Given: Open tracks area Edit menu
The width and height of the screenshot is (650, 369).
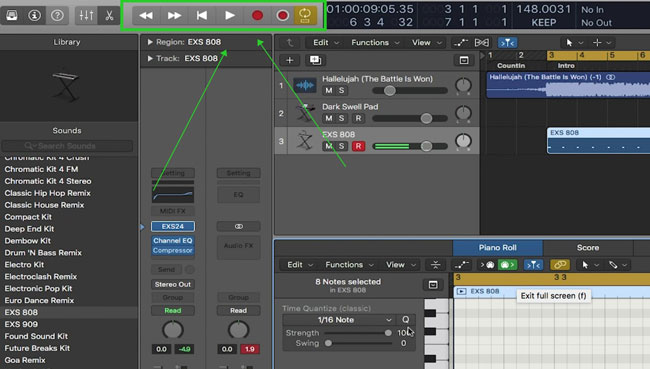Looking at the screenshot, I should click(x=325, y=42).
